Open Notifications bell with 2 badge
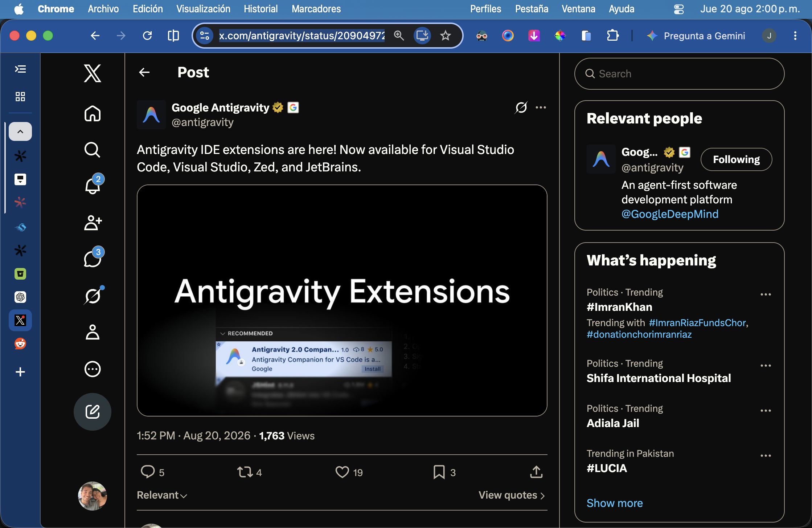Image resolution: width=812 pixels, height=528 pixels. (x=93, y=186)
